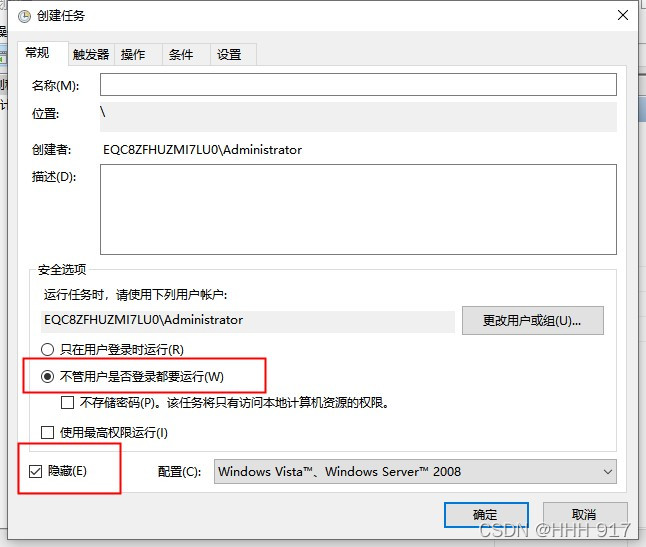
Task: Click the 取消 button
Action: coord(585,514)
